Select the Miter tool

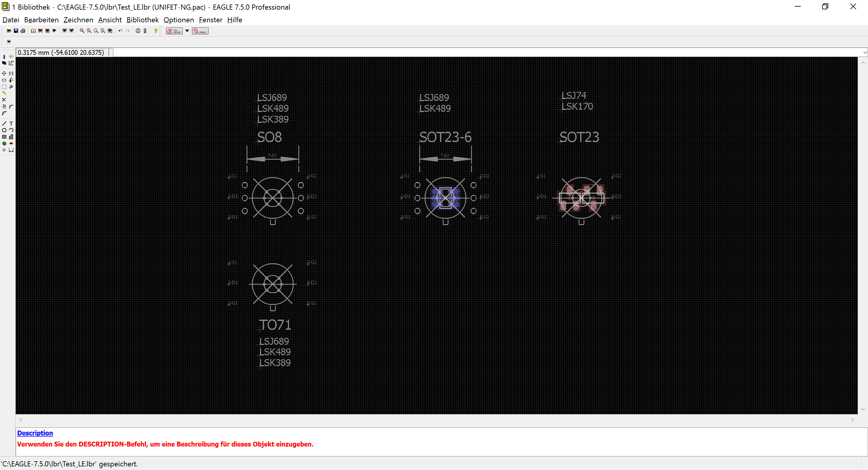[11, 107]
